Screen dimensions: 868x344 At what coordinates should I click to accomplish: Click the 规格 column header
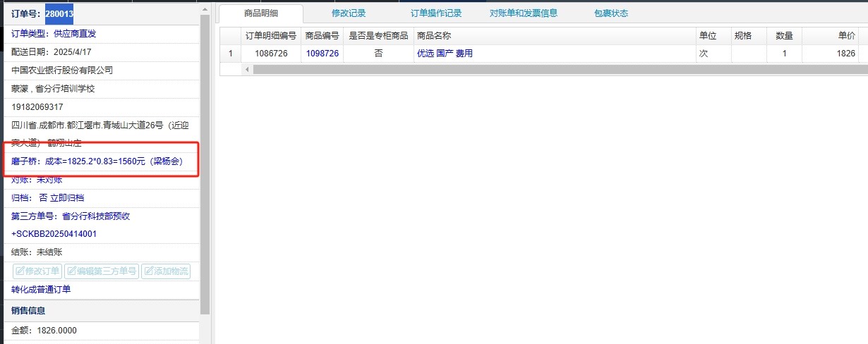click(x=749, y=36)
